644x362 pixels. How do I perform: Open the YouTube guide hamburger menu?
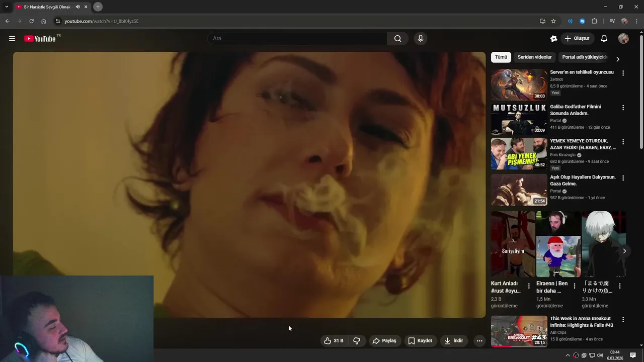coord(12,39)
